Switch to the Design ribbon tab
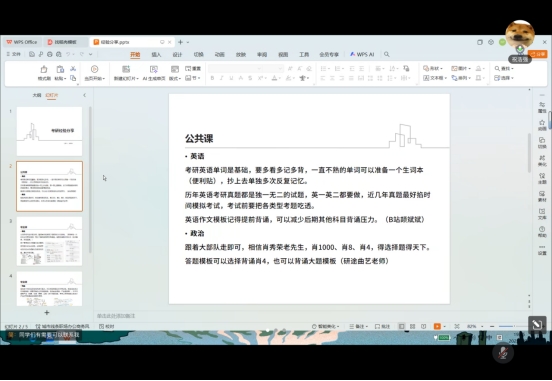This screenshot has width=552, height=381. point(177,55)
